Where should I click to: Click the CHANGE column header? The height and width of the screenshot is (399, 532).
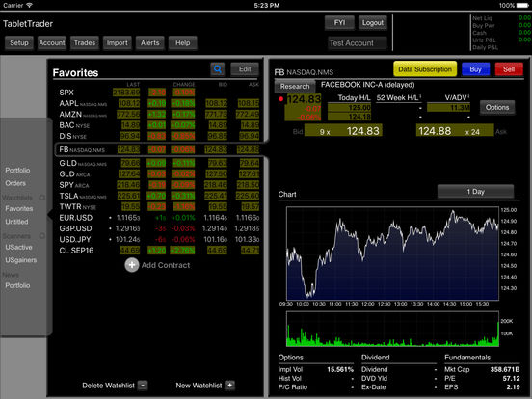coord(184,84)
